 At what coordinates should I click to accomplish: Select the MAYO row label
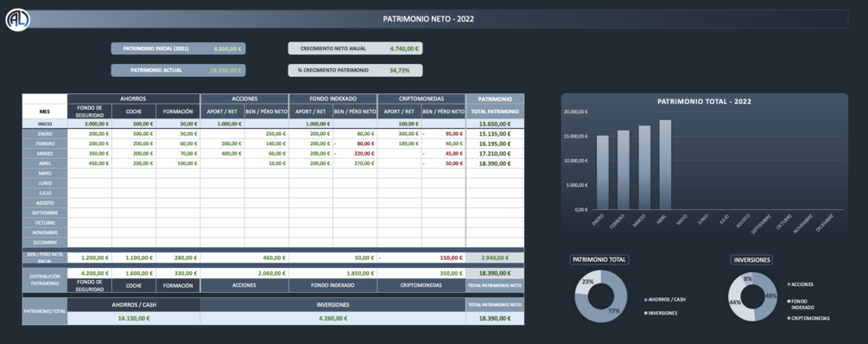coord(45,174)
